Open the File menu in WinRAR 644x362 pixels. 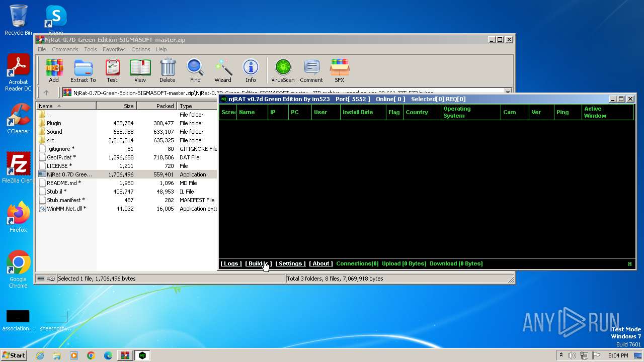click(x=42, y=49)
